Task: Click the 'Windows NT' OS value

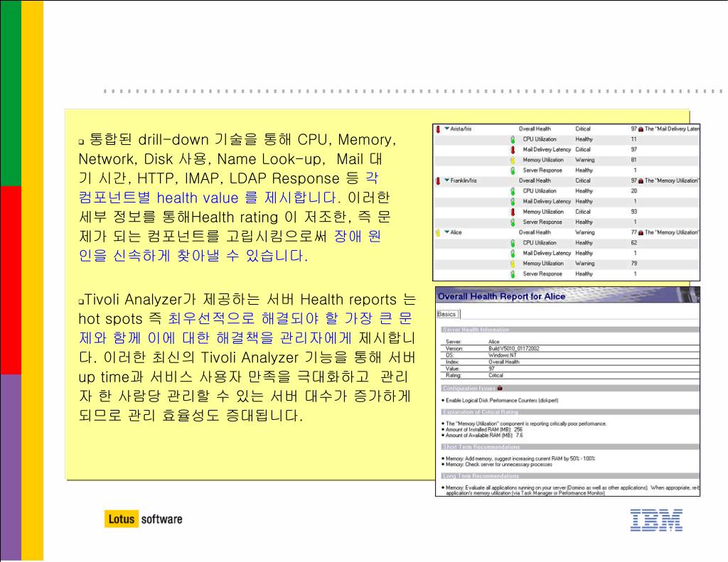Action: pyautogui.click(x=503, y=355)
